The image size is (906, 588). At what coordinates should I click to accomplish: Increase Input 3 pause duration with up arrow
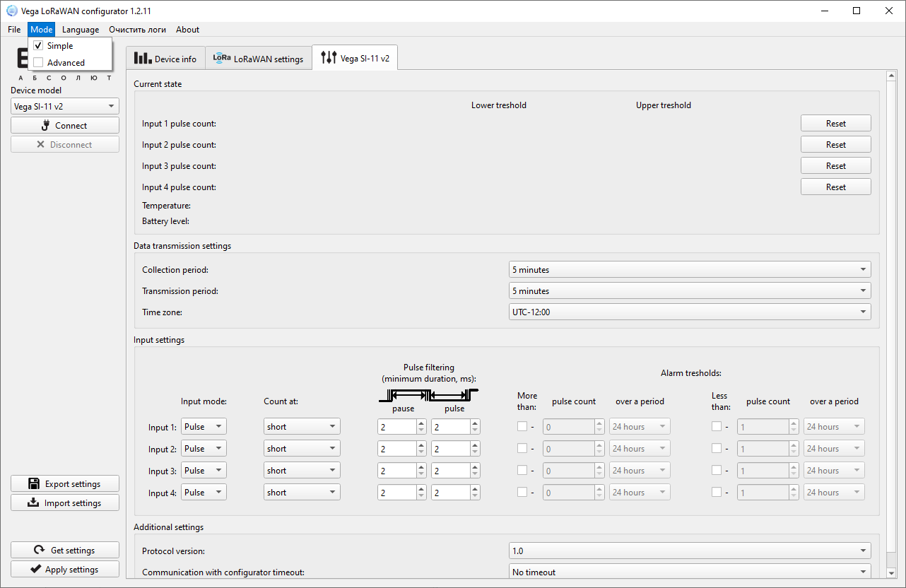point(421,467)
